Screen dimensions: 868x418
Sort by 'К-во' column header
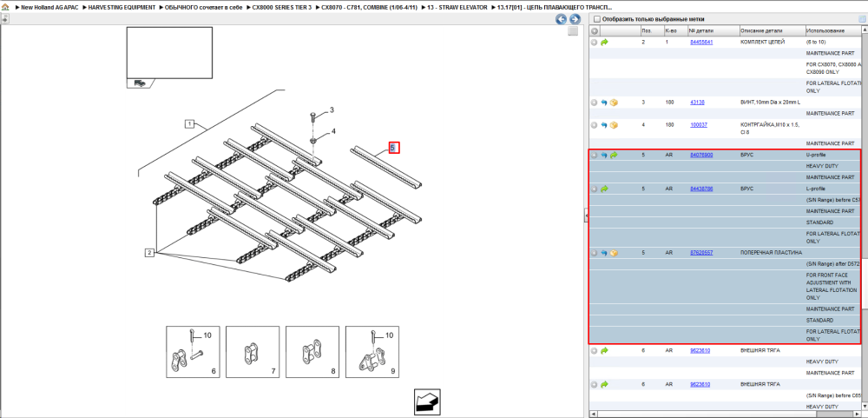coord(674,31)
